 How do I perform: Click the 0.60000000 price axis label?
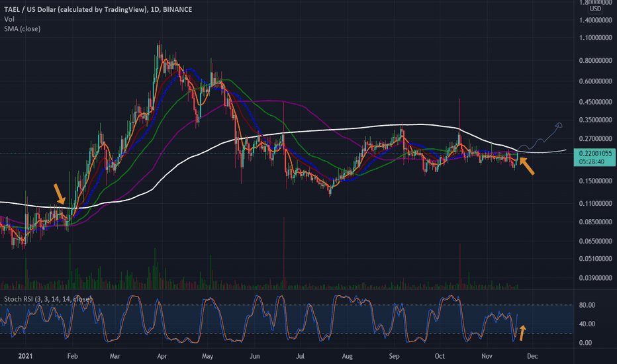tap(595, 81)
